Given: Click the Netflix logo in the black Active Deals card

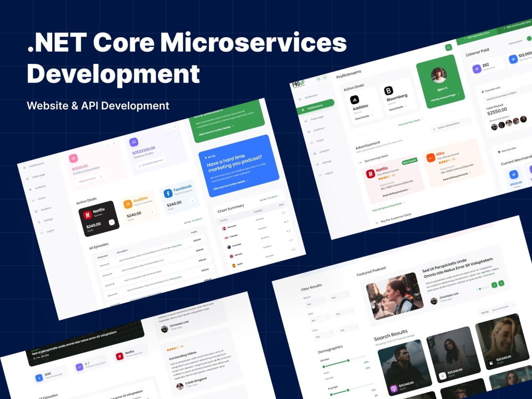Looking at the screenshot, I should click(87, 215).
